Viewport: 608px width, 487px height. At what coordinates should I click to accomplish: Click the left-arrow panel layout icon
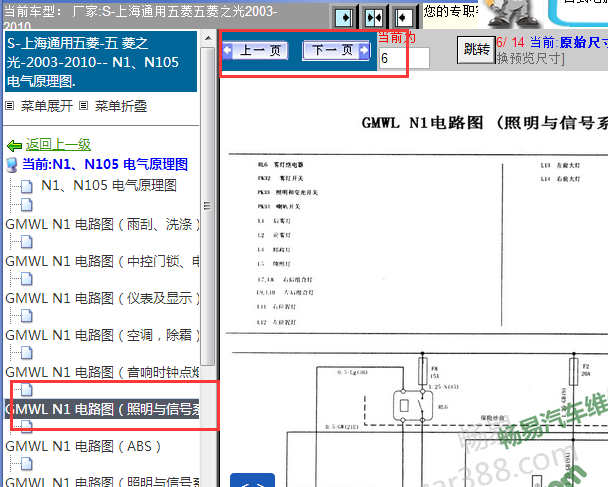pyautogui.click(x=403, y=17)
